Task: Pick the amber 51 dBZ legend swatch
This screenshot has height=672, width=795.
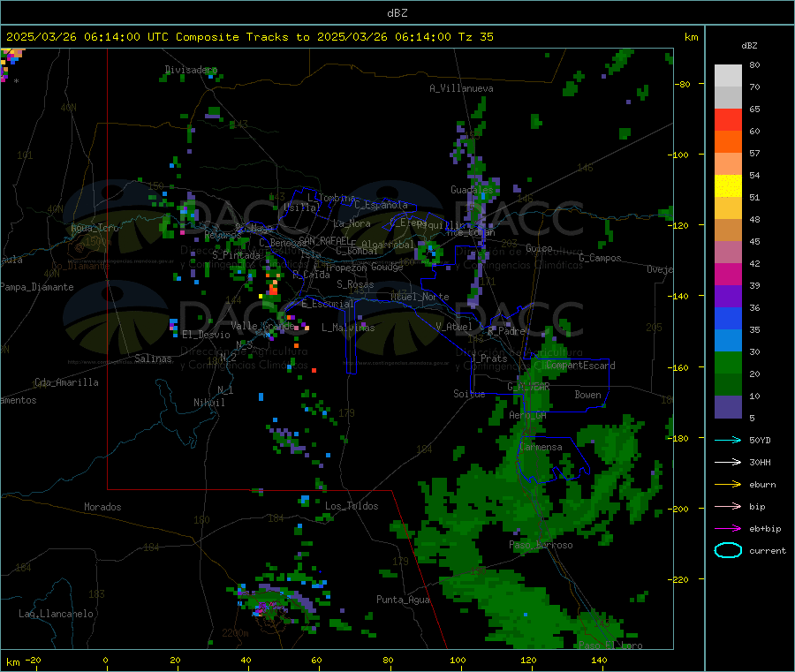Action: click(x=728, y=208)
